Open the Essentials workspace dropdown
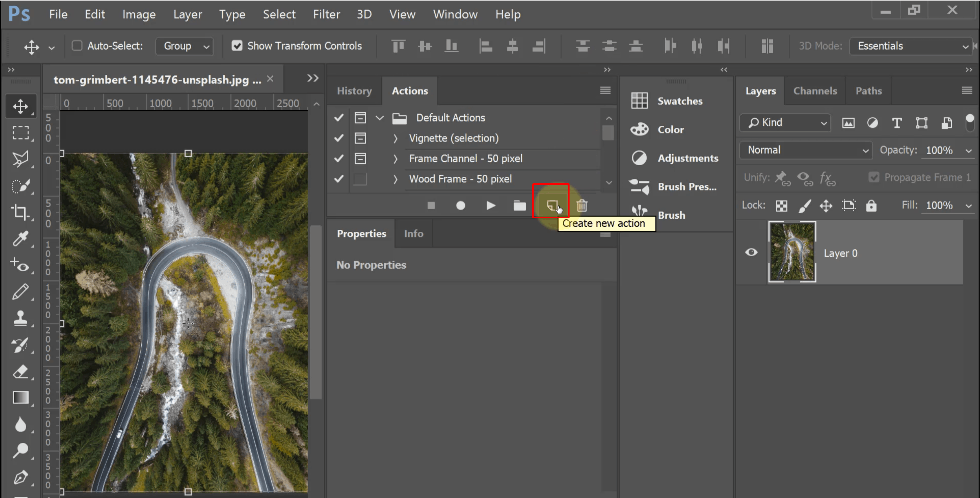980x498 pixels. pos(910,46)
